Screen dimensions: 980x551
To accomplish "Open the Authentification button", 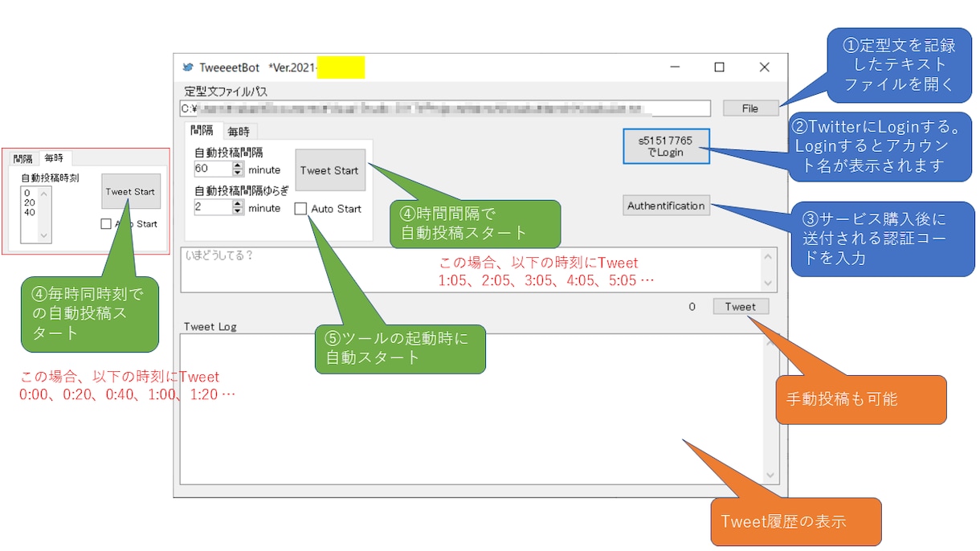I will [666, 206].
